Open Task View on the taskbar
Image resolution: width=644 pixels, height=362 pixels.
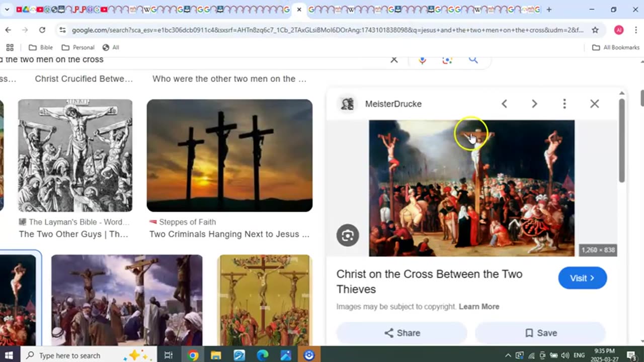point(169,355)
